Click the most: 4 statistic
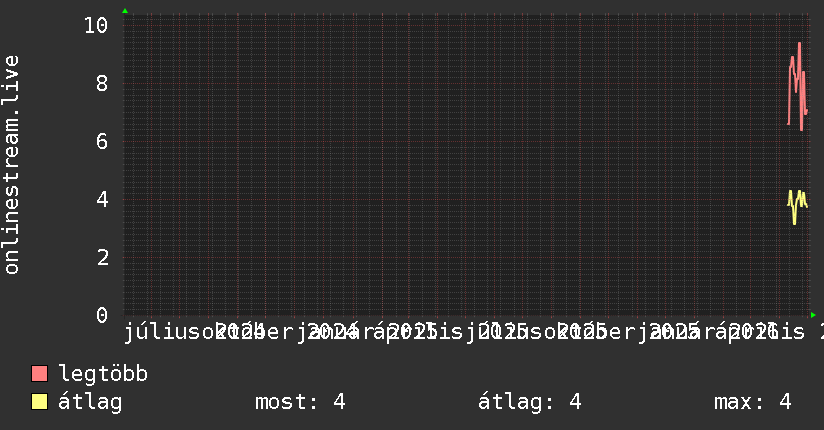Screen dimensions: 824x430 300,402
